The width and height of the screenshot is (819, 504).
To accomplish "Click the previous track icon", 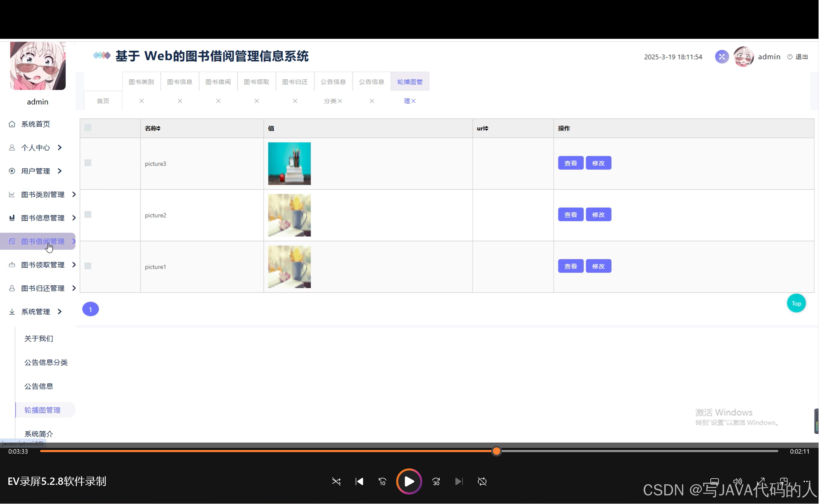I will [359, 481].
